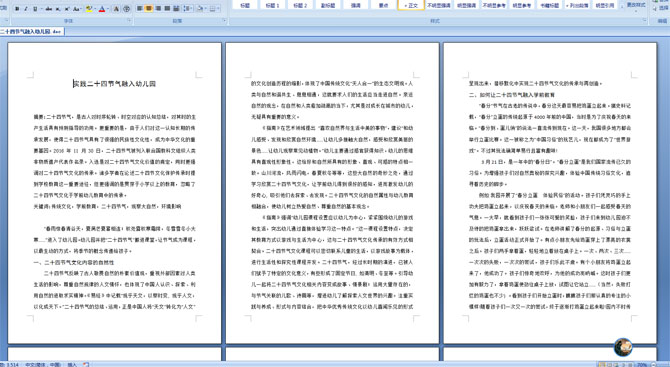Viewport: 670px width, 367px height.
Task: Open the font color dropdown arrow
Action: click(108, 9)
